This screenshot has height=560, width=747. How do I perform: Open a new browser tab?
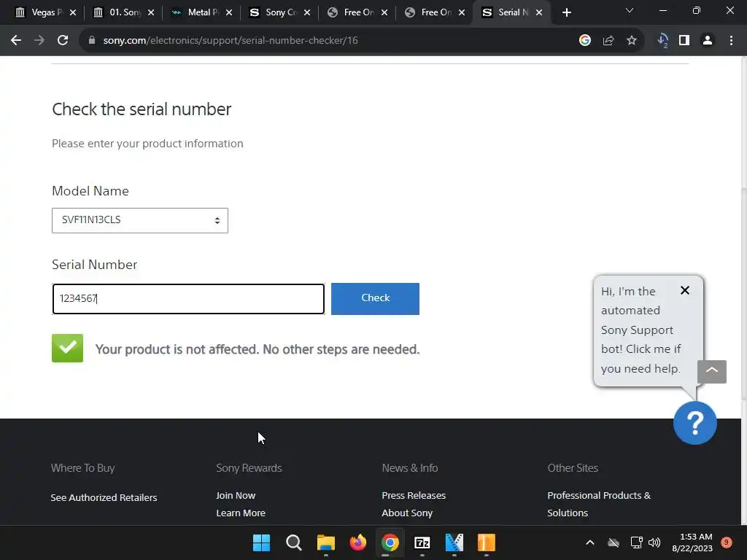tap(566, 12)
